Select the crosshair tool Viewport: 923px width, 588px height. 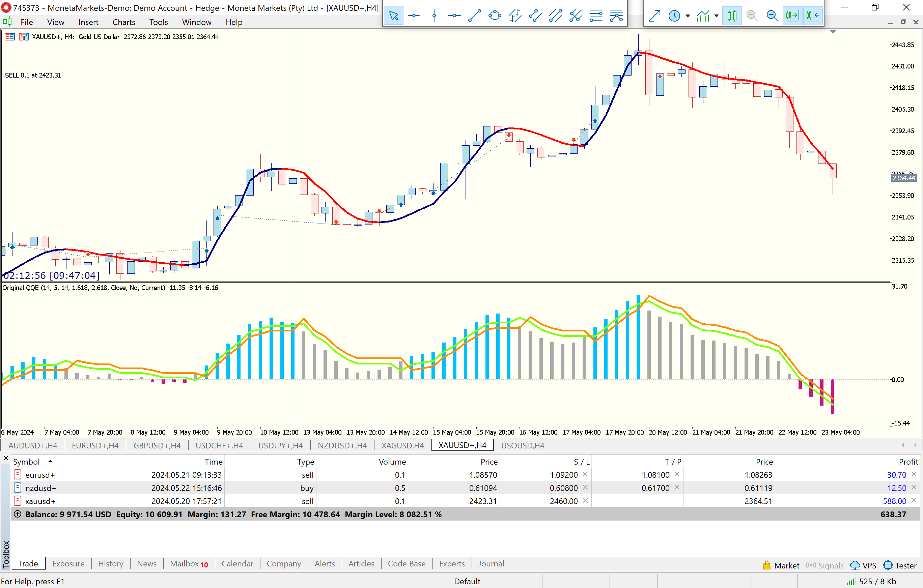click(x=414, y=16)
